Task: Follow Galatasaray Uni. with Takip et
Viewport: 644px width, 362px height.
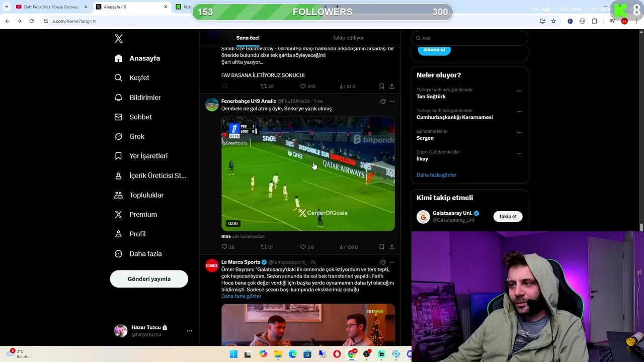Action: [x=508, y=217]
